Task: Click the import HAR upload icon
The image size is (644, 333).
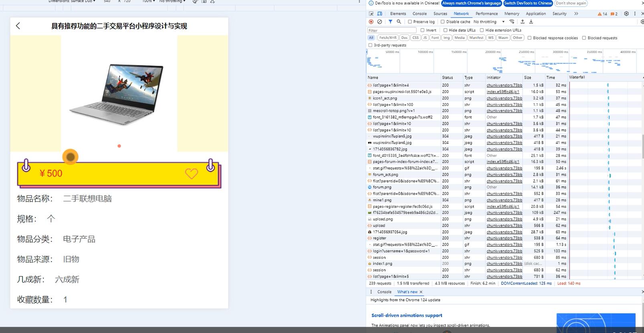Action: [x=522, y=22]
